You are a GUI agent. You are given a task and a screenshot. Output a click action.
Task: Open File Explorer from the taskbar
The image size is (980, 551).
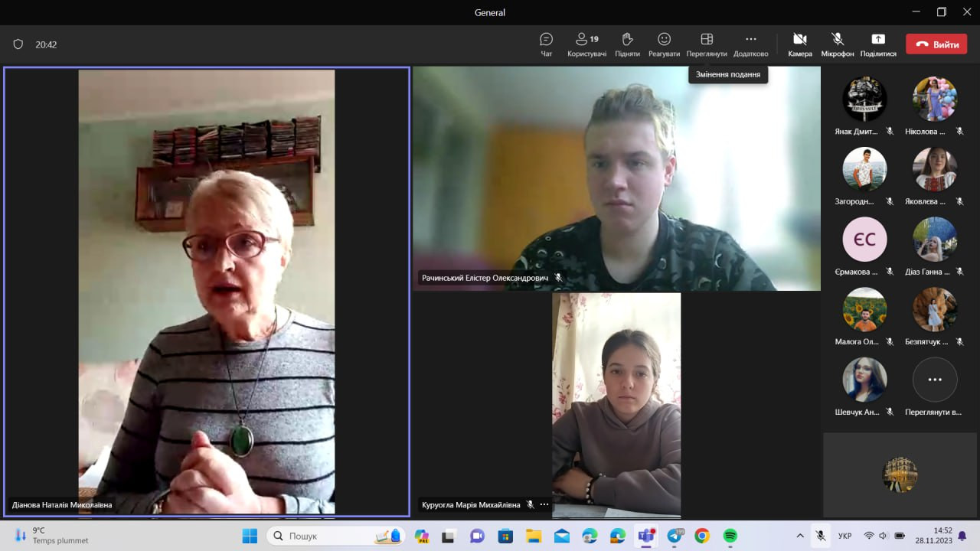(534, 536)
